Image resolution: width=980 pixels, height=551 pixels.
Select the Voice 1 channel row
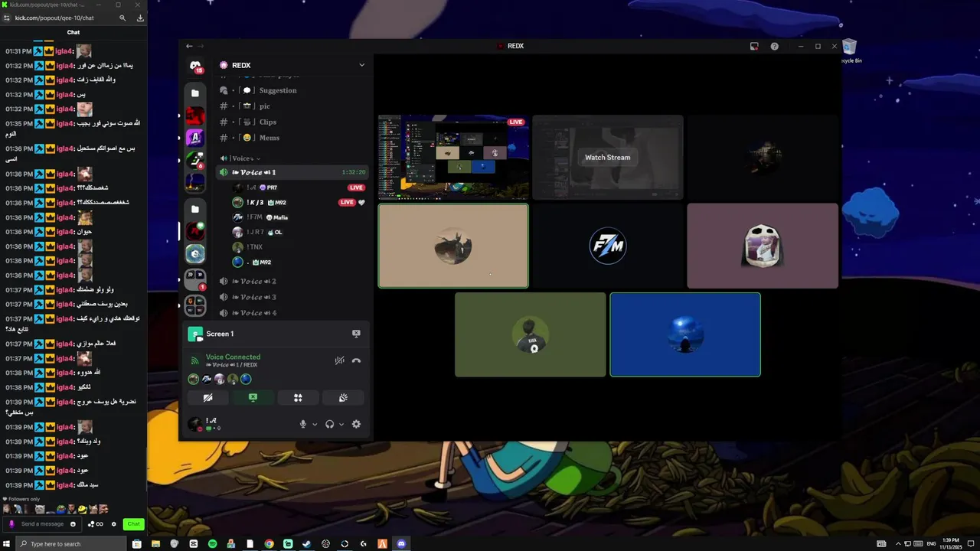coord(292,172)
